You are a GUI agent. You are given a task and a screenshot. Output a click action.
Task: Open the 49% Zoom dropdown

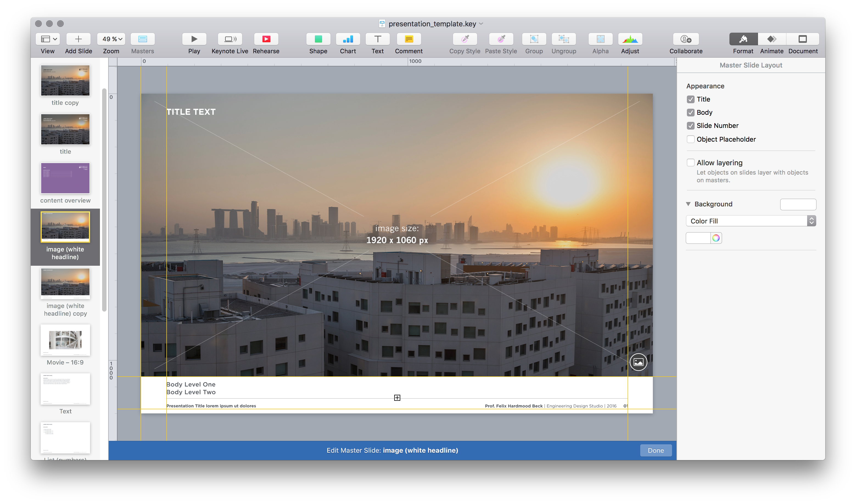click(x=111, y=39)
